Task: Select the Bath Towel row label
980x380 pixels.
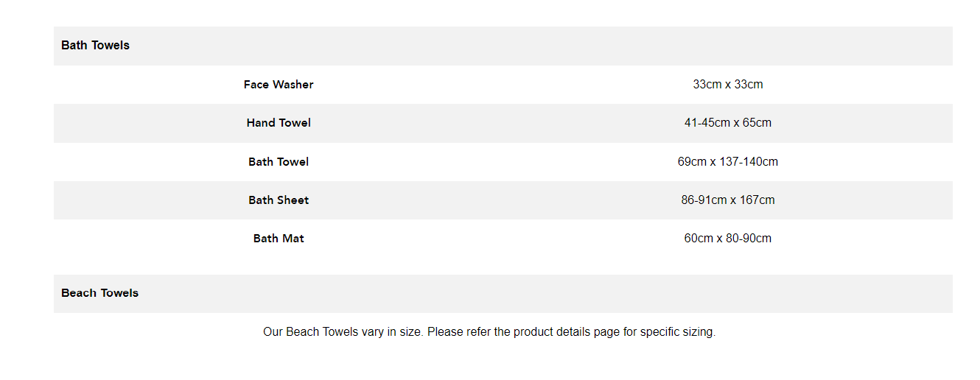Action: coord(279,162)
